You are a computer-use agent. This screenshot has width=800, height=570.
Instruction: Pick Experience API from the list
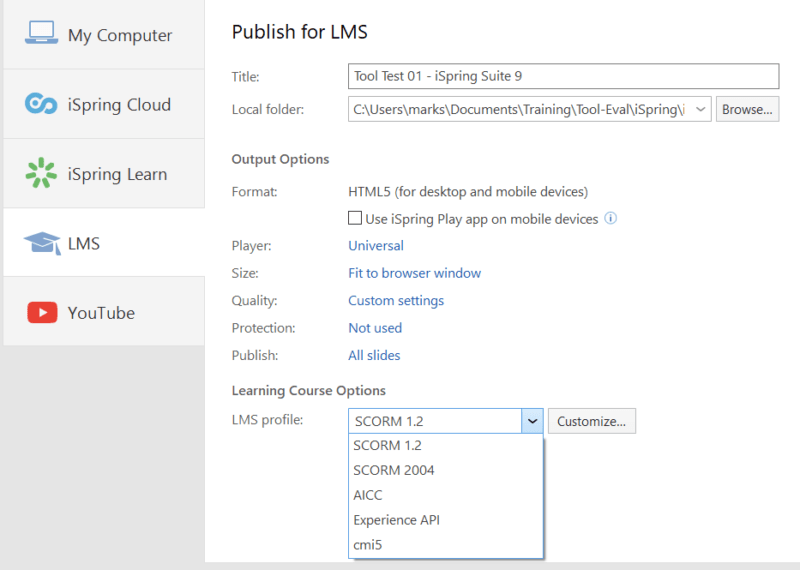pos(396,520)
